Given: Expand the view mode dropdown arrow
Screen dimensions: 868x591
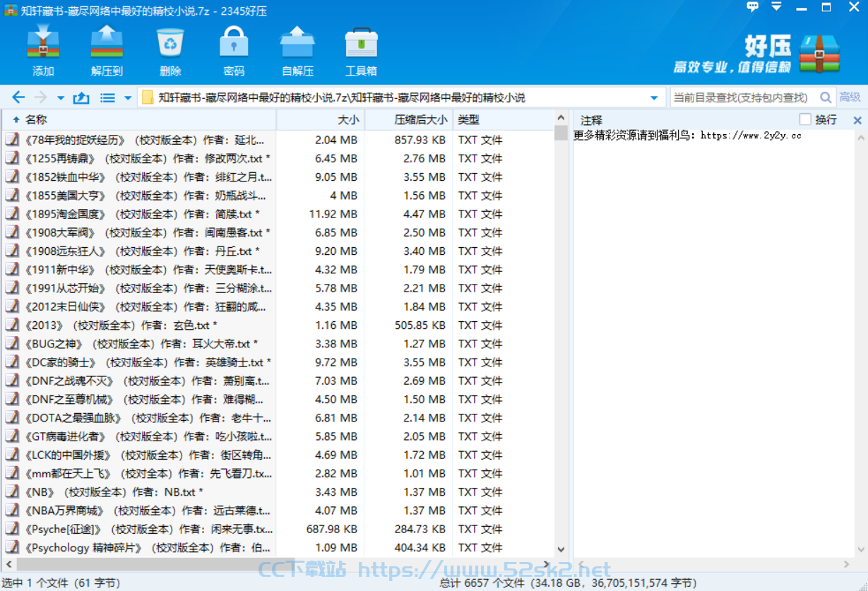Looking at the screenshot, I should [128, 98].
